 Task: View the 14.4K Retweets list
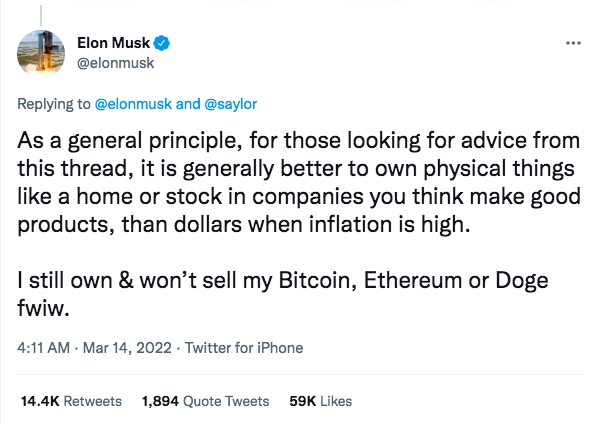click(x=71, y=401)
